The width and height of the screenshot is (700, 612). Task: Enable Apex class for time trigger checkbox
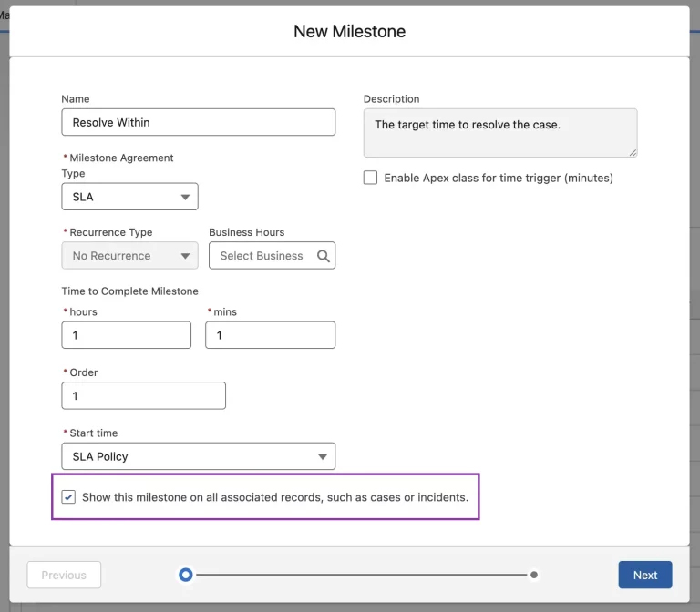point(370,178)
